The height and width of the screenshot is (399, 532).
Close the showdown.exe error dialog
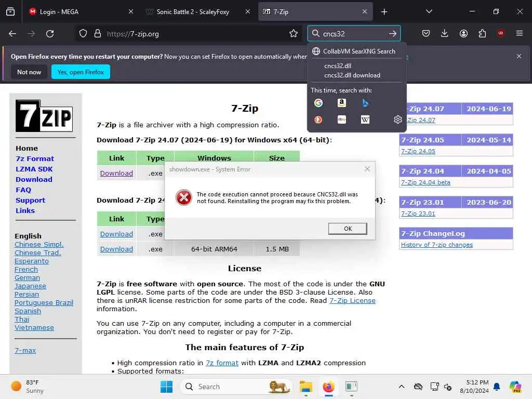point(367,169)
